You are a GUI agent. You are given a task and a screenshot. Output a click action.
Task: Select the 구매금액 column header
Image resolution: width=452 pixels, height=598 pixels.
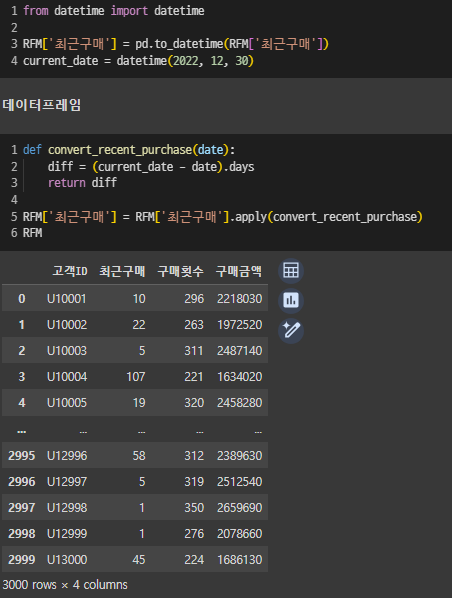[x=239, y=271]
